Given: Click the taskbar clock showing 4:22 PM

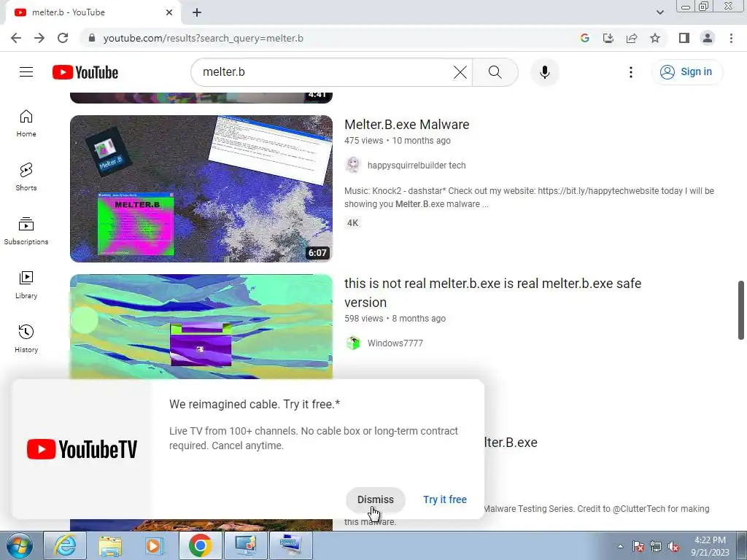Looking at the screenshot, I should [710, 546].
